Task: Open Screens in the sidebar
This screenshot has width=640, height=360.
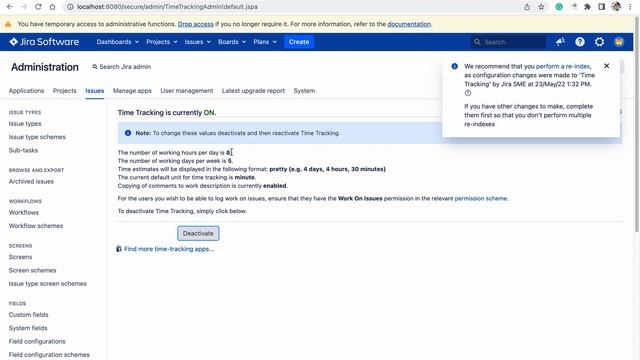Action: (20, 257)
